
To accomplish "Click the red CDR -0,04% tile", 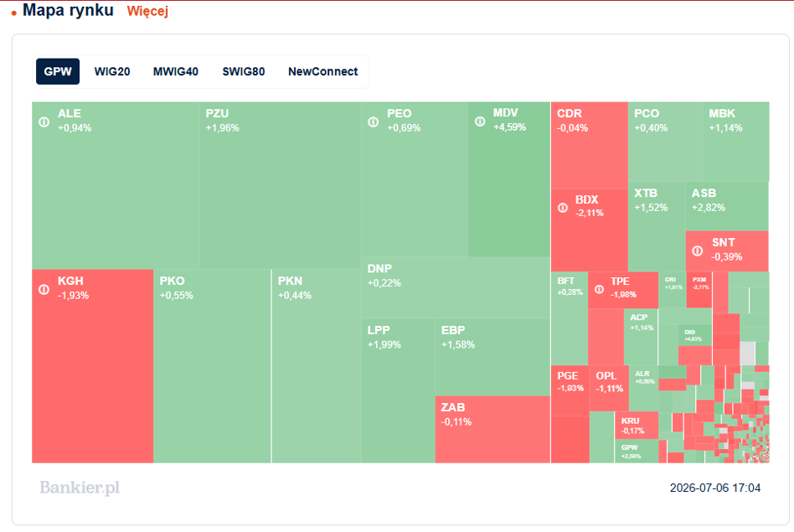I will pos(590,146).
